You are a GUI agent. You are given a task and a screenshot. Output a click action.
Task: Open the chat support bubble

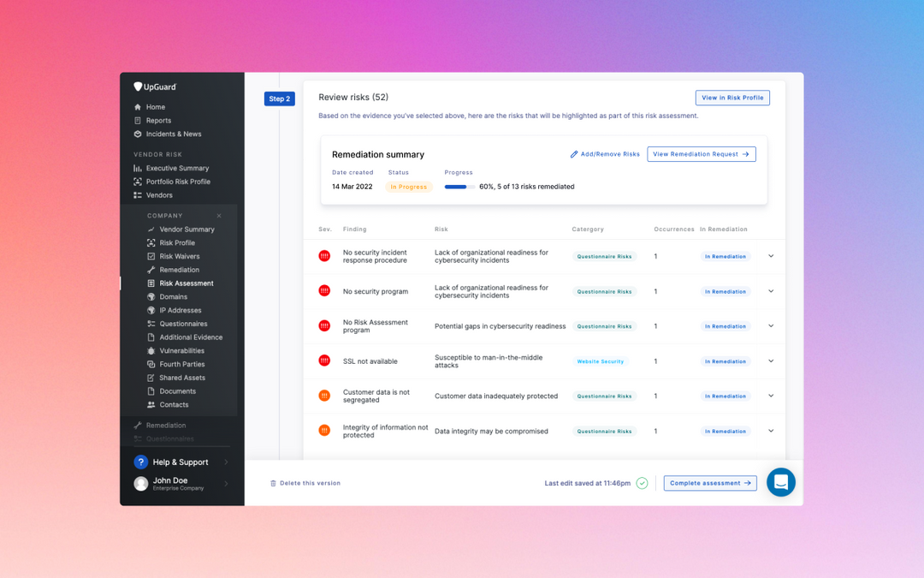(x=780, y=482)
